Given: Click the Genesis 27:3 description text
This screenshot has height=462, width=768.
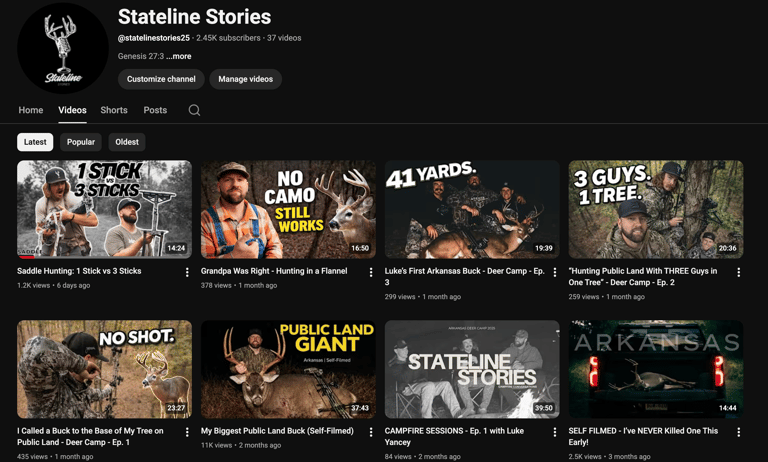Looking at the screenshot, I should (141, 56).
